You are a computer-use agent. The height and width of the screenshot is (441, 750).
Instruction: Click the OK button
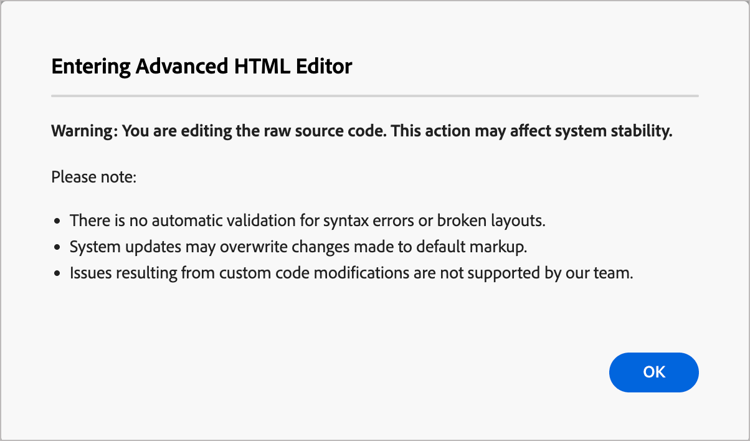click(653, 372)
